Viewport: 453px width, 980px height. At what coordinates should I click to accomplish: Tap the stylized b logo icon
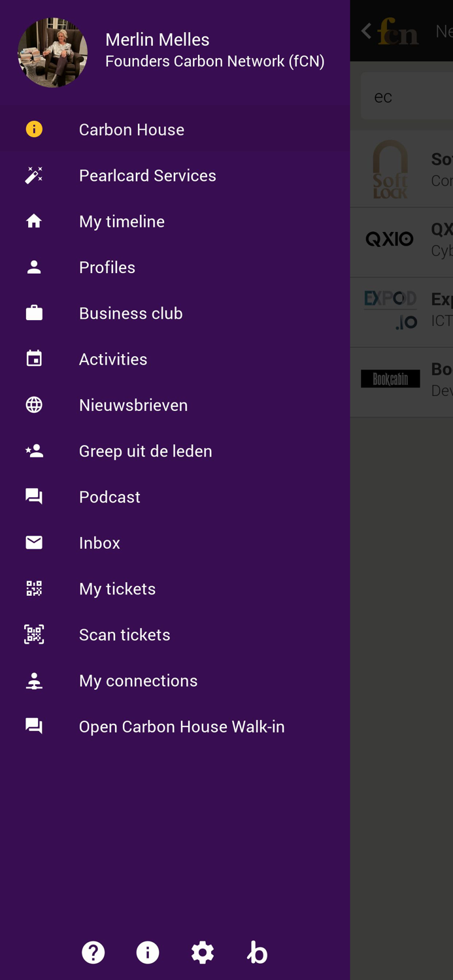[x=258, y=953]
